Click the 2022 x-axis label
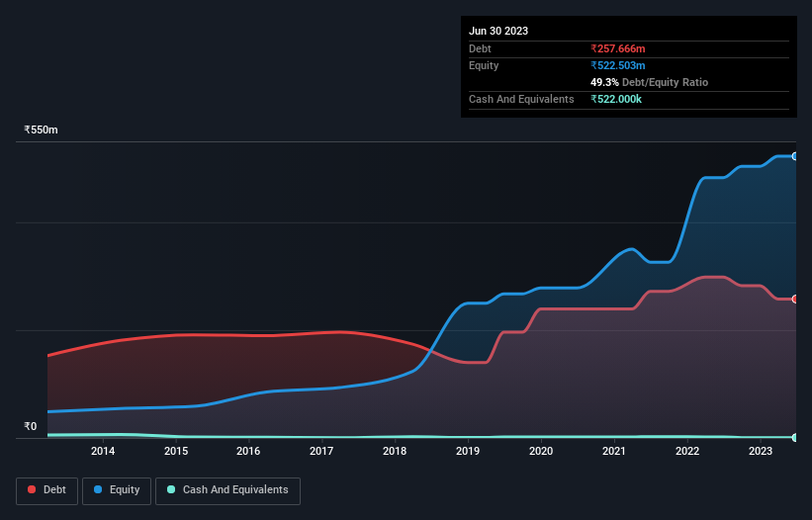 coord(687,451)
